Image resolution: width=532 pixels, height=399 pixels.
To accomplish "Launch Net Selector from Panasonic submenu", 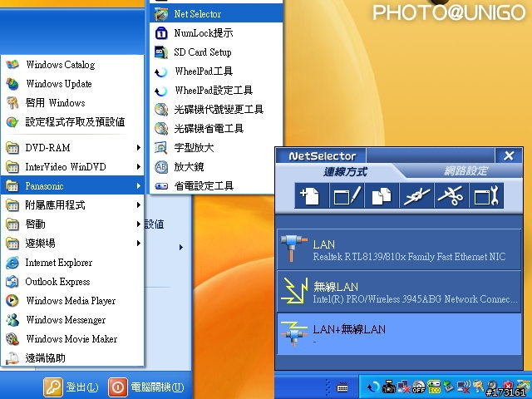I will click(x=216, y=14).
